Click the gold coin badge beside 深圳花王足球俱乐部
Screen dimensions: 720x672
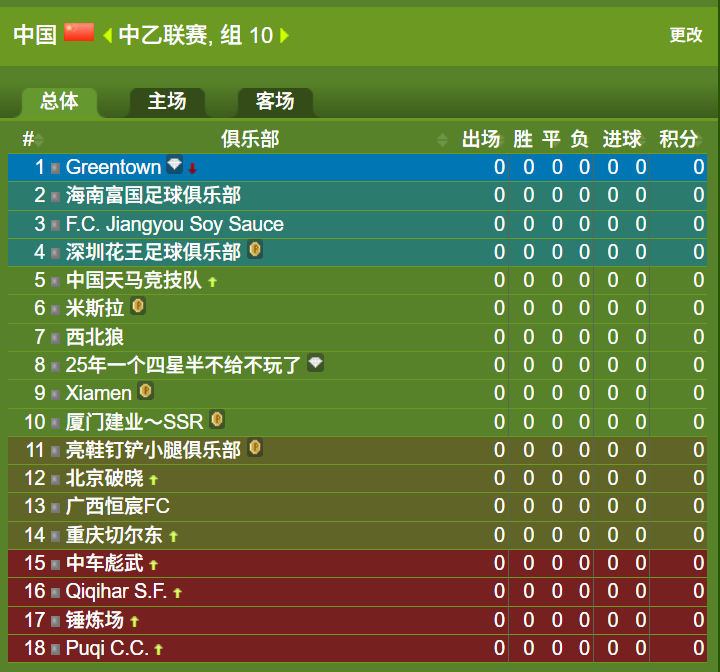point(255,249)
